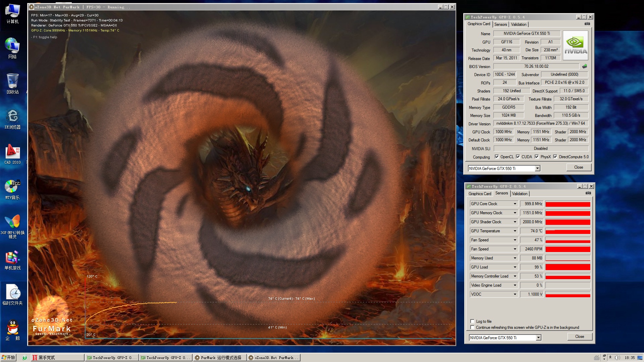Viewport: 644px width, 362px height.
Task: Launch the IE浏览器 desktop icon
Action: (13, 119)
